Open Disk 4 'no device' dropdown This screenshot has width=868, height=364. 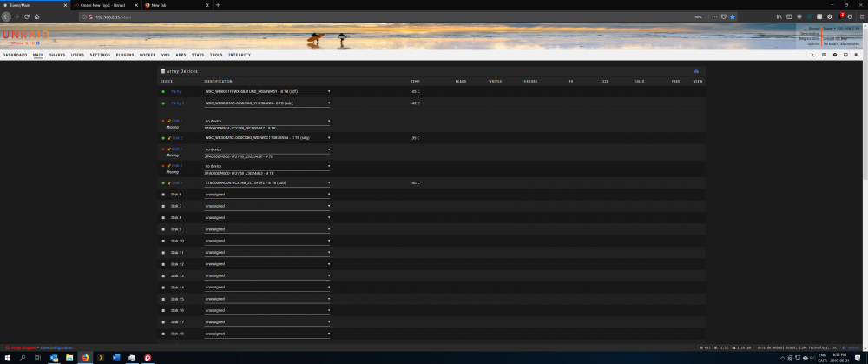[267, 166]
